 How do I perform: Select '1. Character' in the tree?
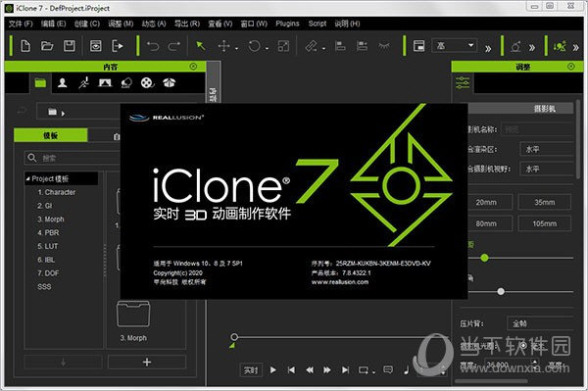(x=56, y=192)
